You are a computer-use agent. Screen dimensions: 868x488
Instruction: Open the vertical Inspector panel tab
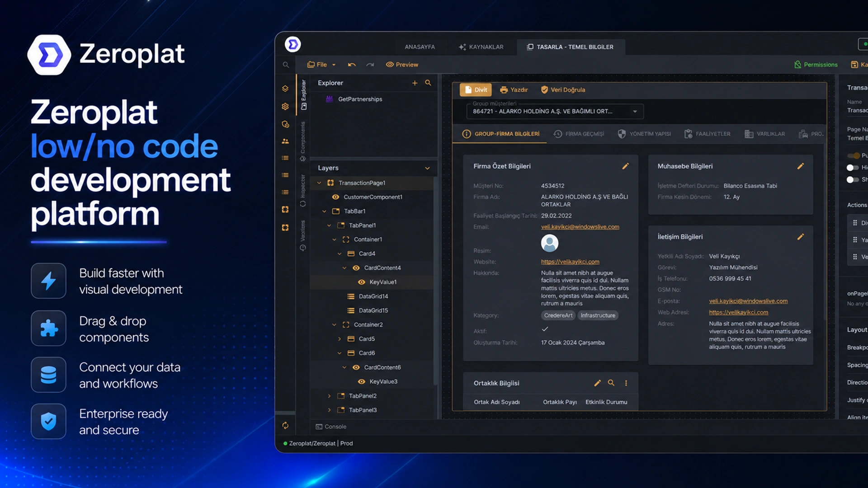click(x=303, y=191)
